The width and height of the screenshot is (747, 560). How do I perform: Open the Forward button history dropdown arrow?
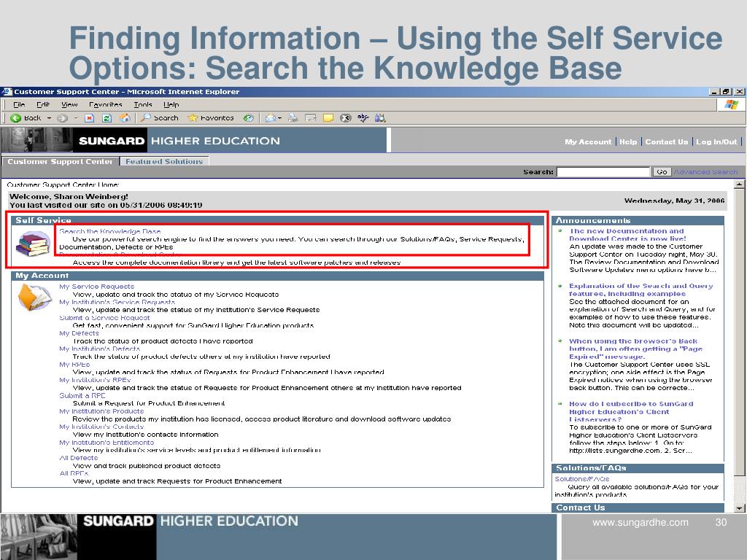[x=76, y=117]
